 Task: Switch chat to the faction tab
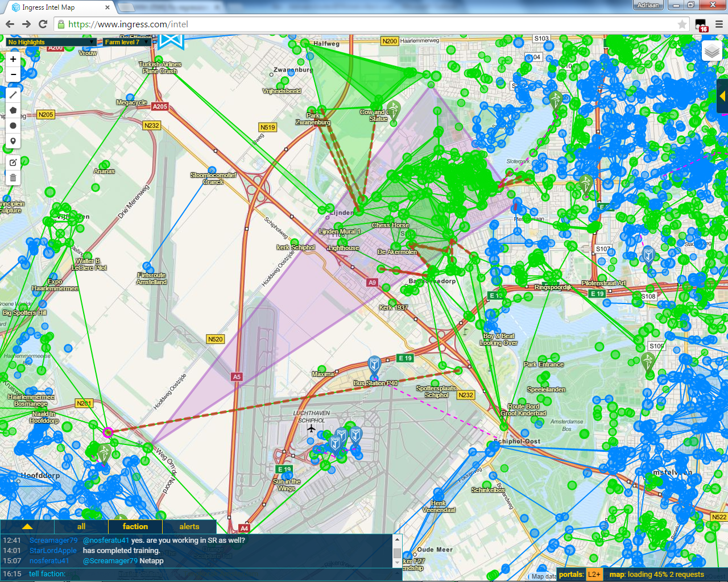[135, 526]
